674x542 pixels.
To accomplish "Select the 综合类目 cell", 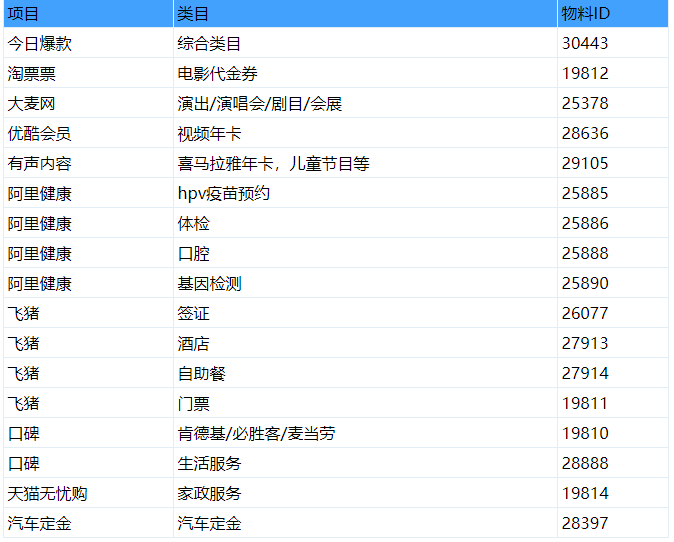I will [x=365, y=43].
